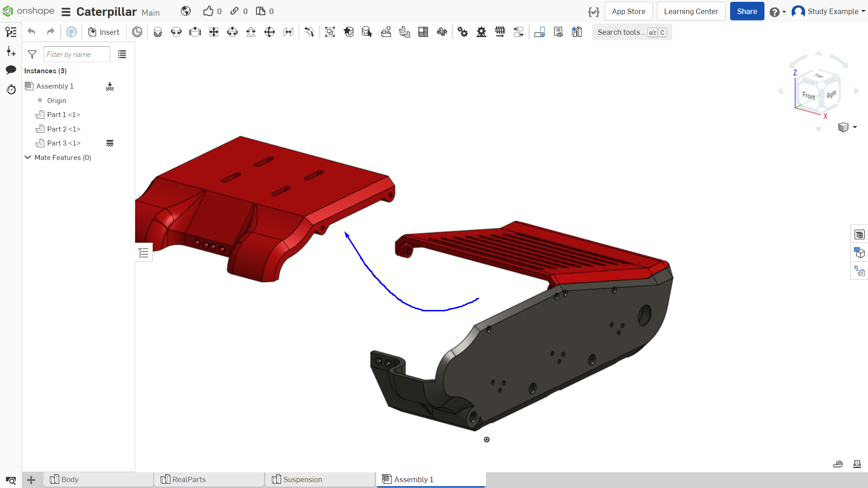Click the plus-with-buildings toolbar icon
Screen dimensions: 868x488
pyautogui.click(x=577, y=32)
